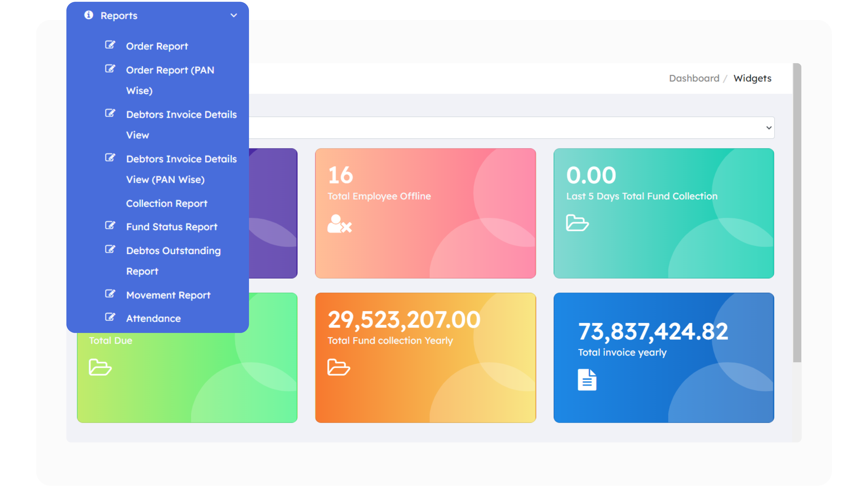Click the folder icon on the Last 5 Days card
868x490 pixels.
(x=577, y=223)
